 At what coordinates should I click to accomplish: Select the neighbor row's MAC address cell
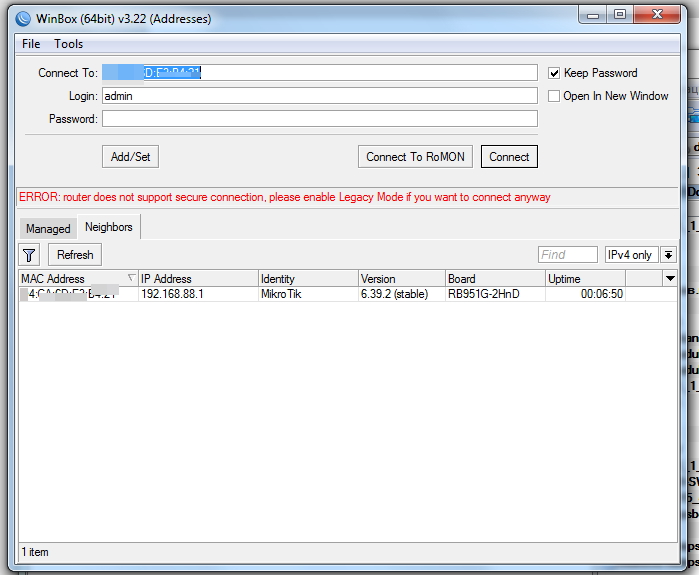point(78,294)
